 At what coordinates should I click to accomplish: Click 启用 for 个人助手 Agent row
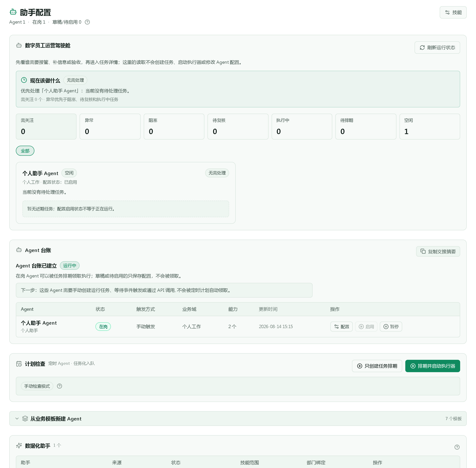(366, 327)
